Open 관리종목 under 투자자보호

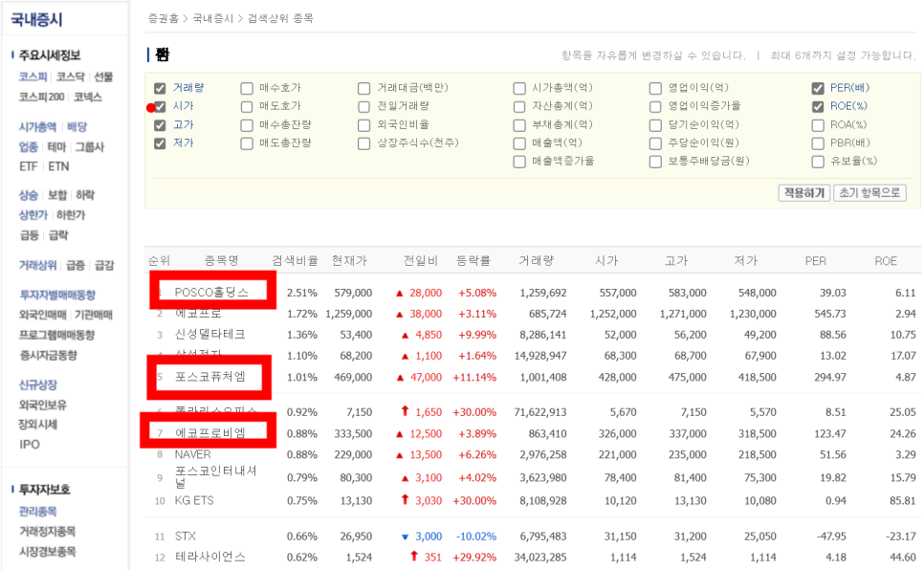[37, 512]
